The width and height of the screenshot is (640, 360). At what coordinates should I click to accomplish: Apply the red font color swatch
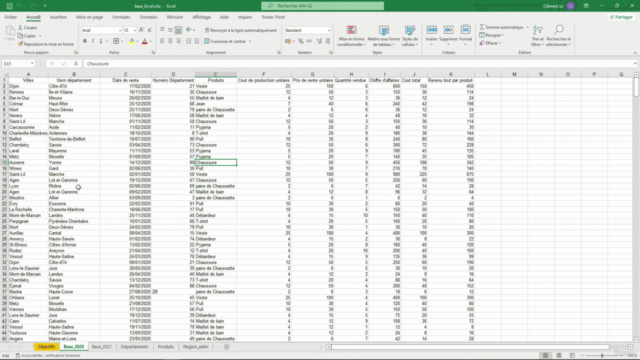[x=144, y=41]
